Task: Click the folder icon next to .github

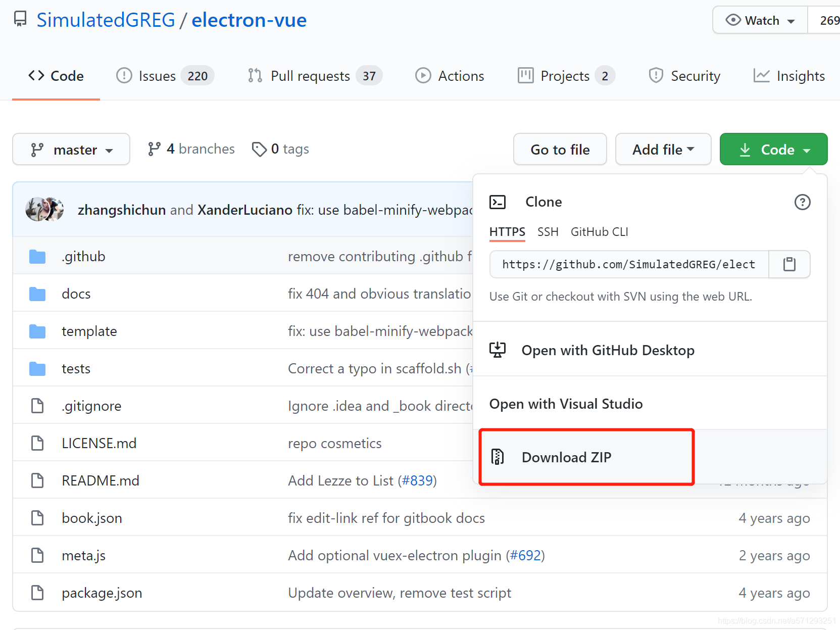Action: [37, 257]
